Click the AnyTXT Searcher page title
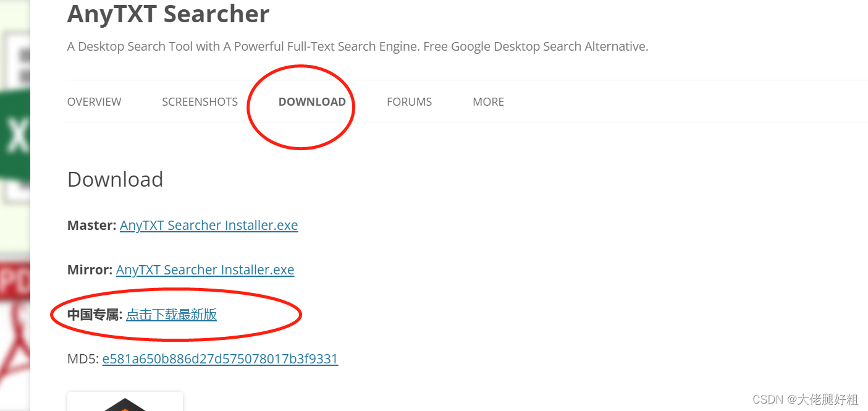 [168, 14]
